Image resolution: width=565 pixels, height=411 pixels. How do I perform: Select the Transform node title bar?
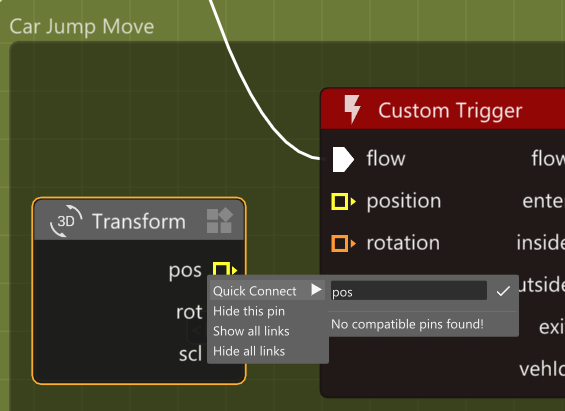coord(139,220)
